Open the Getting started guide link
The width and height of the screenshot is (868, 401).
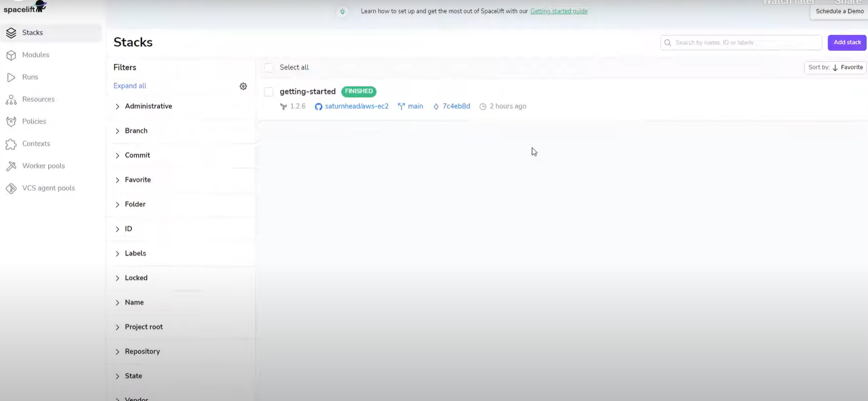559,11
